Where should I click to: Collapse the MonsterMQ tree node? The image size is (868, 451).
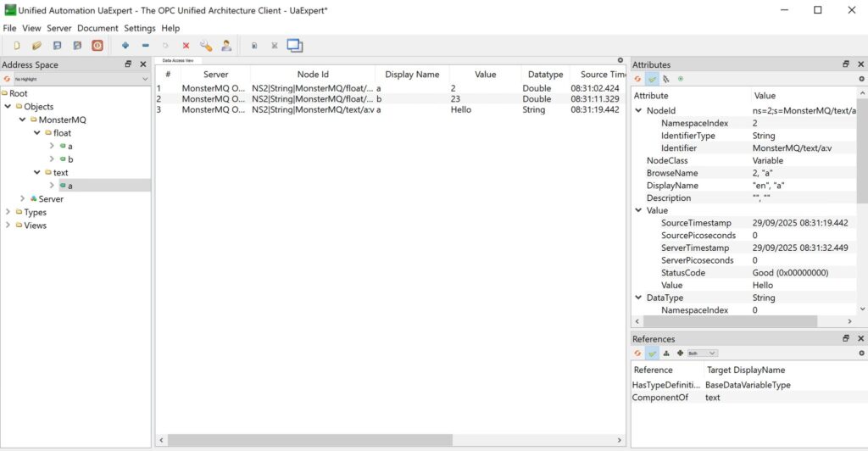21,120
